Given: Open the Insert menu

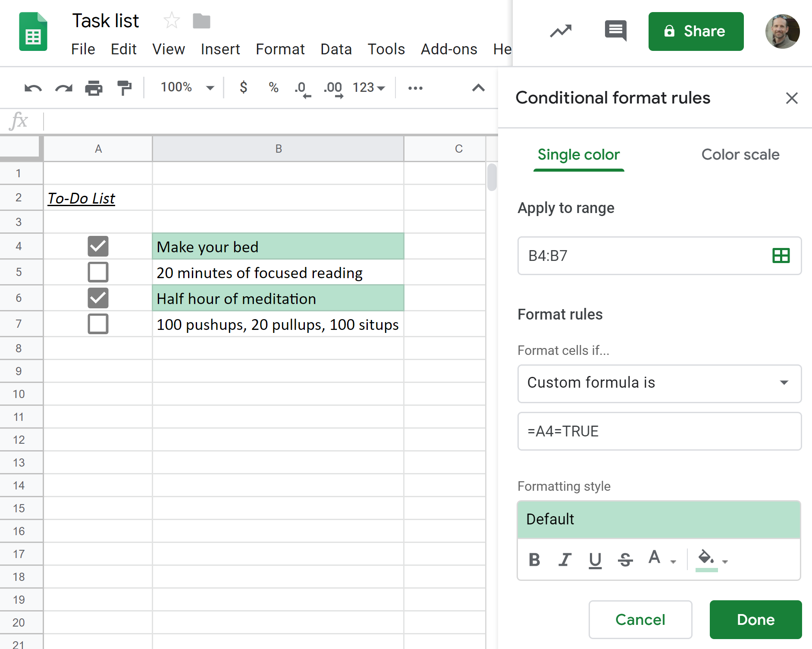Looking at the screenshot, I should [220, 49].
